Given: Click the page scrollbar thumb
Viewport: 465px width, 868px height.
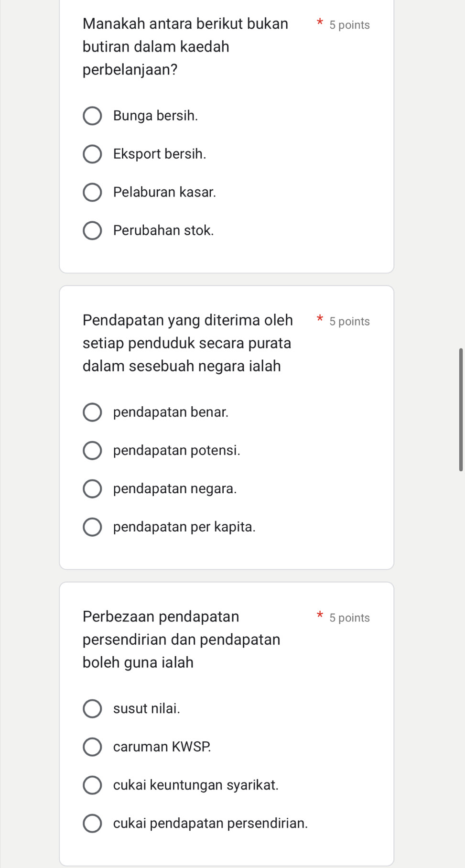Looking at the screenshot, I should click(x=461, y=409).
